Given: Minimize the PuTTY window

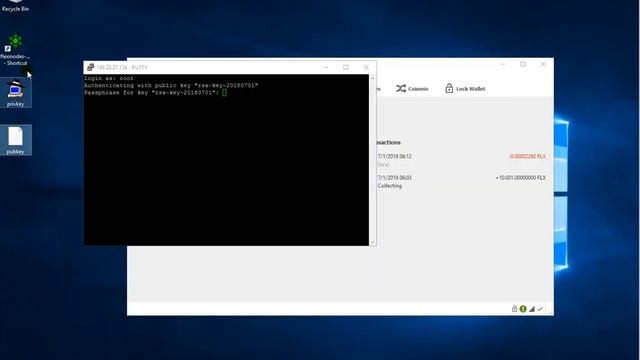Looking at the screenshot, I should [x=326, y=67].
